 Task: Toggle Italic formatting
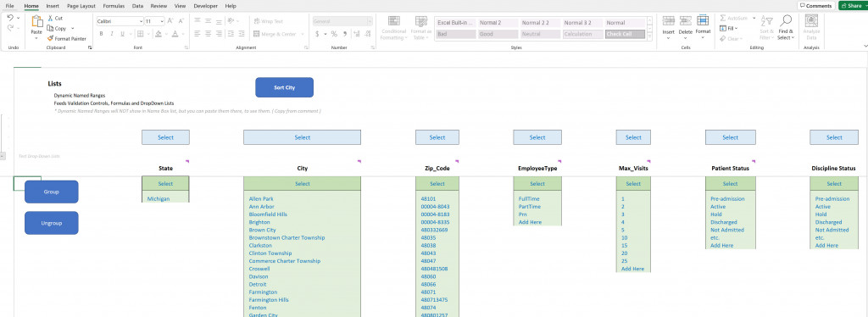113,34
